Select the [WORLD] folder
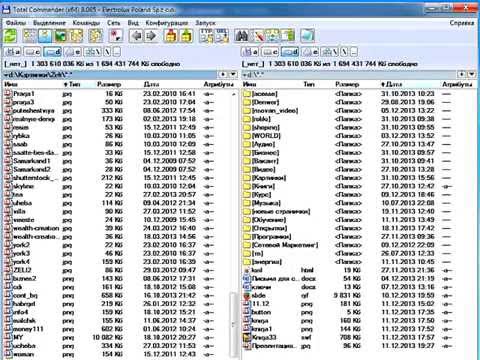480x360 pixels. (x=266, y=136)
